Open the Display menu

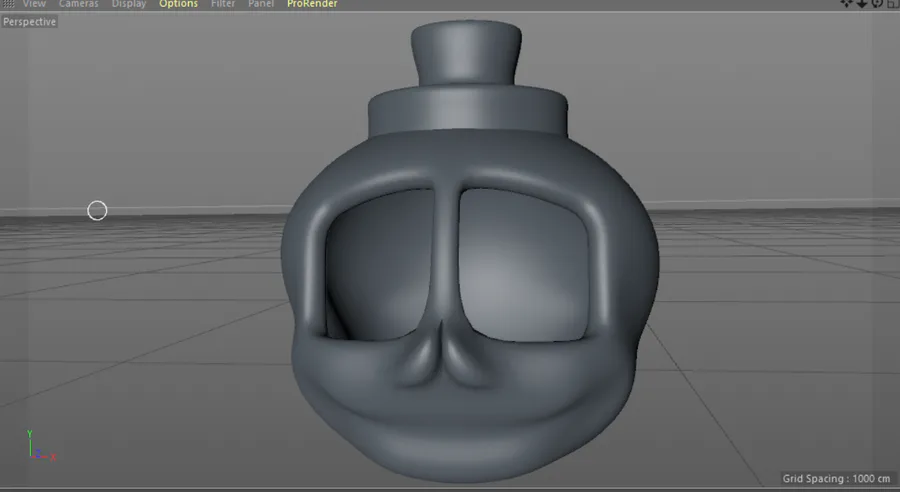click(129, 3)
